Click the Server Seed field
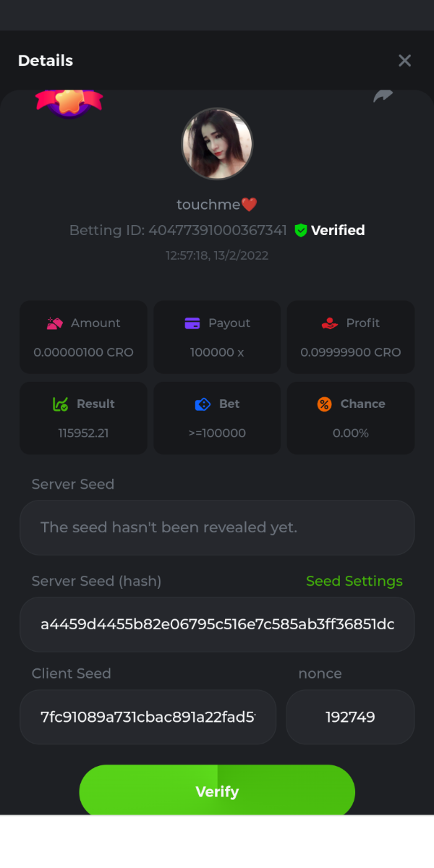The width and height of the screenshot is (434, 868). 217,527
